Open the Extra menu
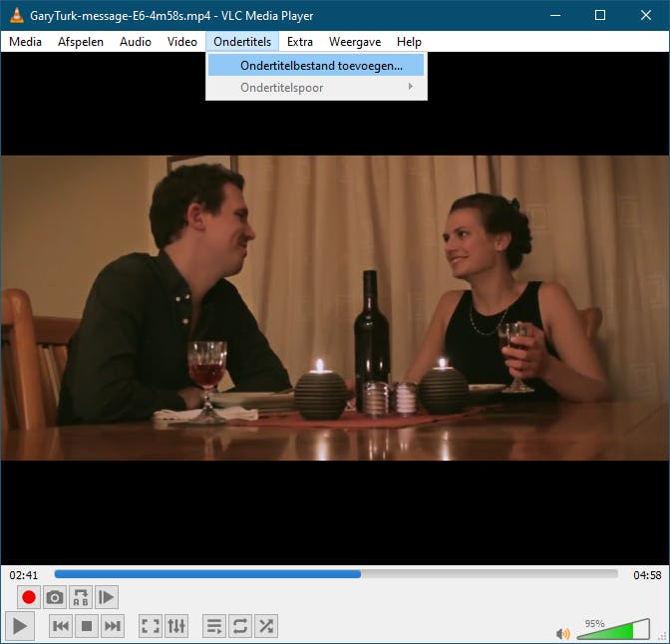 click(x=299, y=42)
